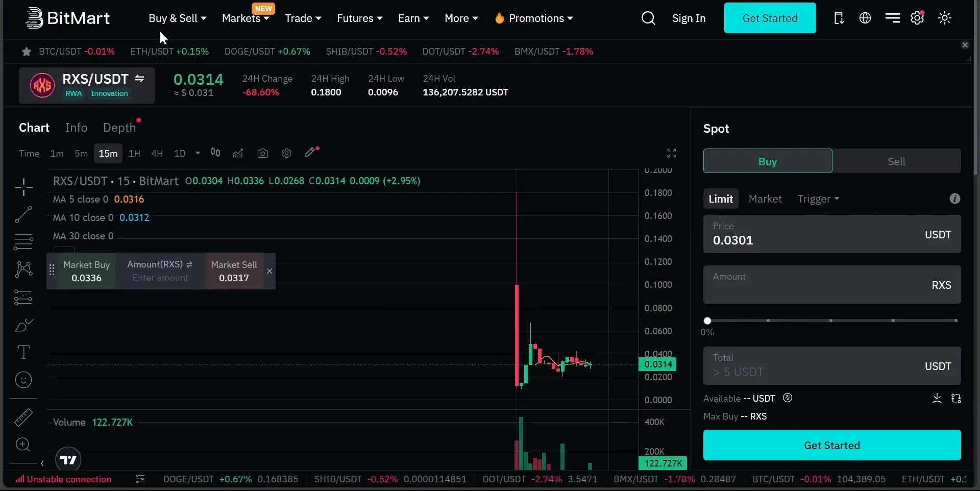Screen dimensions: 980x491
Task: Click Sign In link
Action: [x=689, y=18]
